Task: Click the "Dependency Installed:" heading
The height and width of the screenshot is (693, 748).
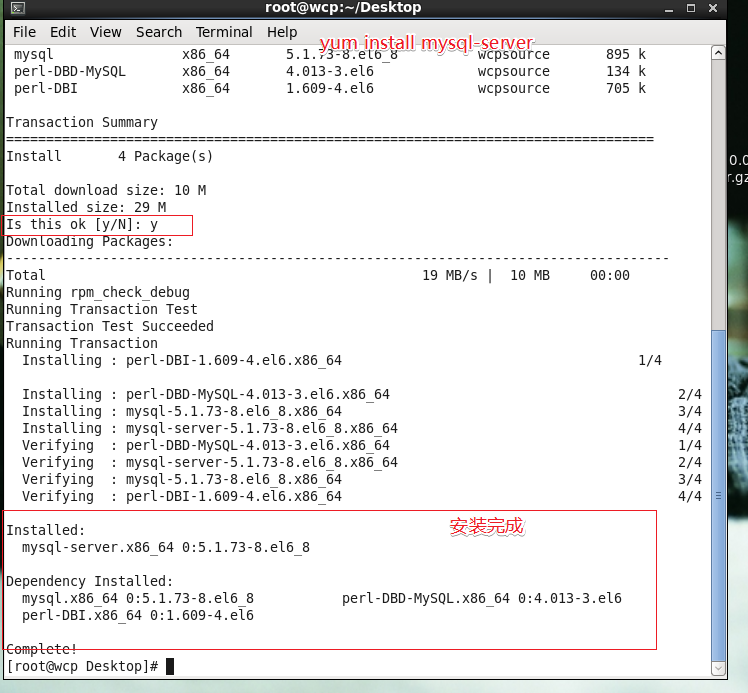Action: 89,581
